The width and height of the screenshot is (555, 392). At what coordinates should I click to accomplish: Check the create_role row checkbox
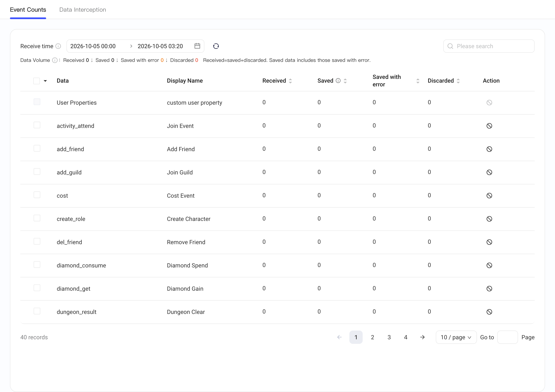pos(37,218)
